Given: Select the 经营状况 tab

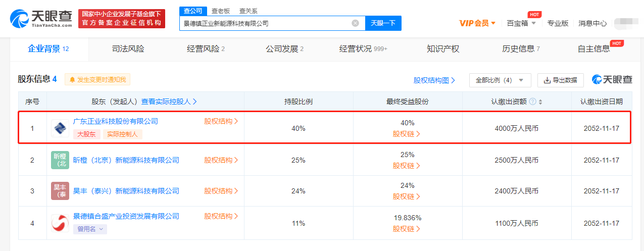Looking at the screenshot, I should tap(364, 49).
